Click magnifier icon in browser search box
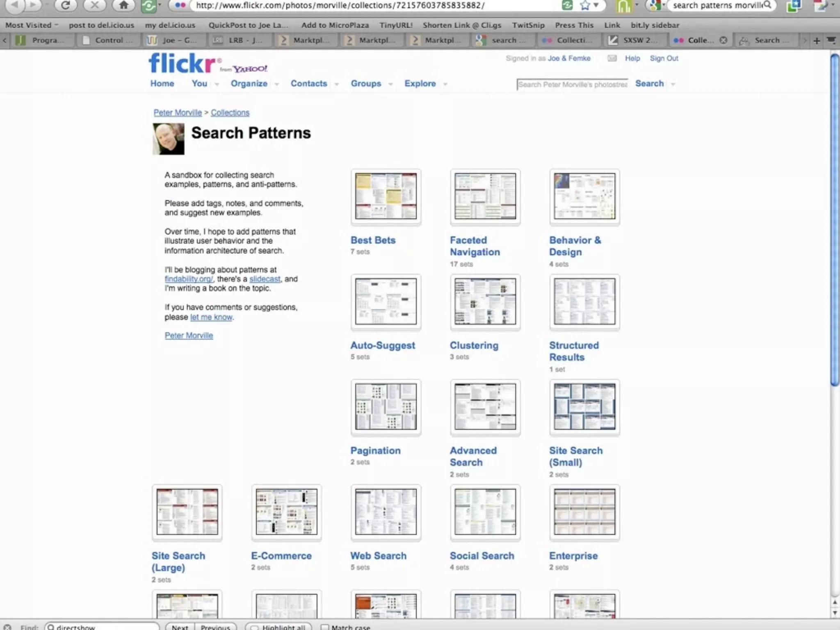Image resolution: width=840 pixels, height=630 pixels. tap(767, 5)
